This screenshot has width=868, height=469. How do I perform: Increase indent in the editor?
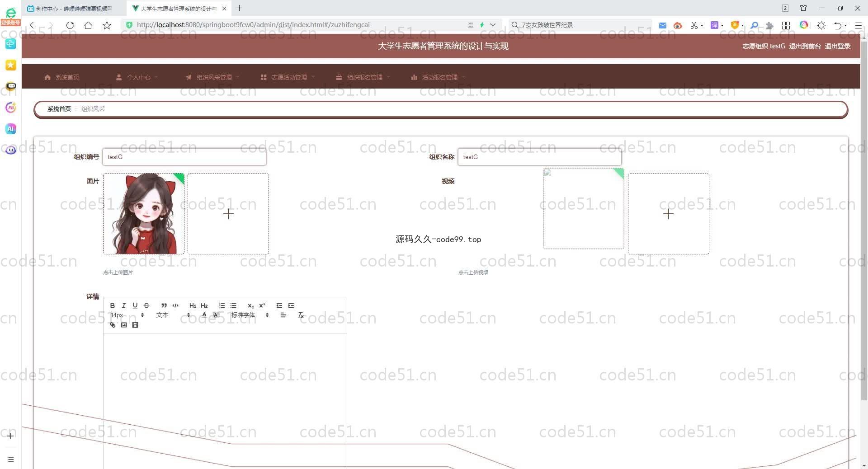pos(291,305)
